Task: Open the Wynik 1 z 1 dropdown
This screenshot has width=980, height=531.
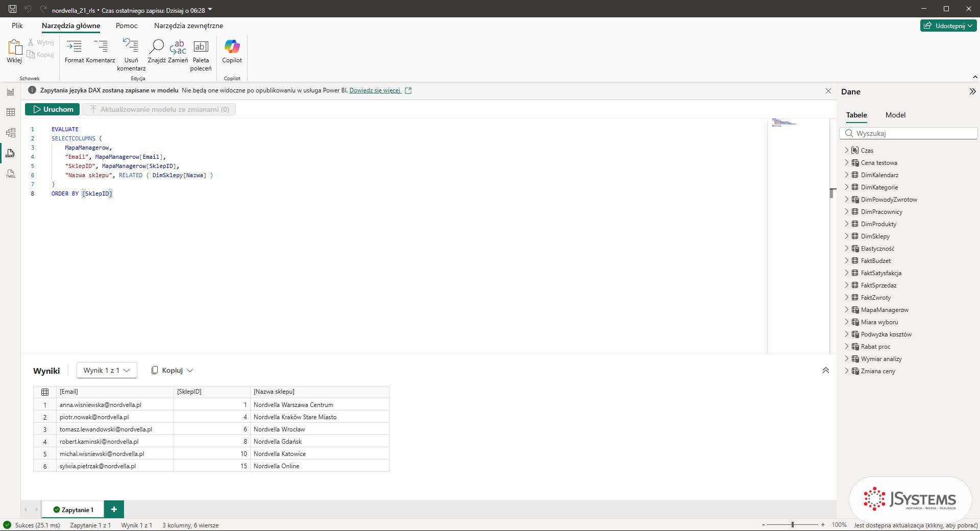Action: pyautogui.click(x=107, y=370)
